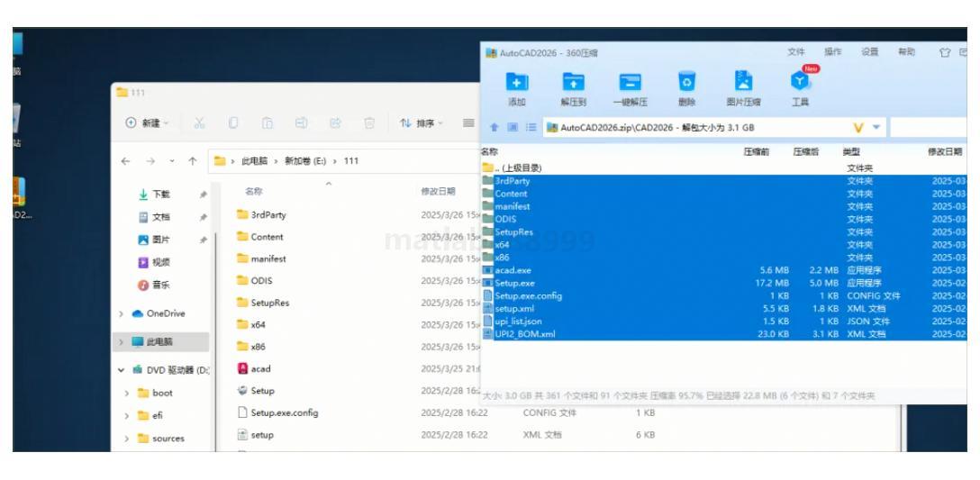
Task: Expand the boot folder node
Action: pos(127,394)
